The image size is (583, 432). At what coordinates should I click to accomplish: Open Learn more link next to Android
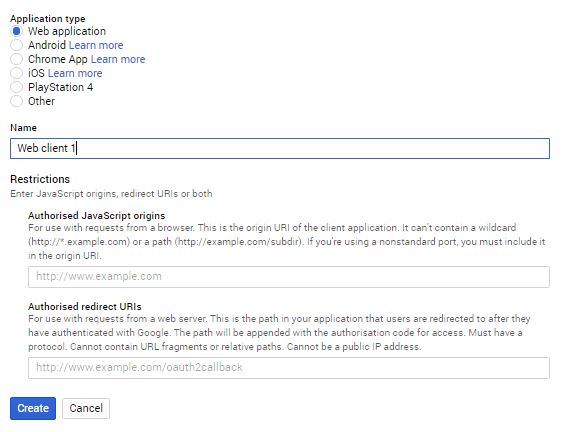point(96,45)
